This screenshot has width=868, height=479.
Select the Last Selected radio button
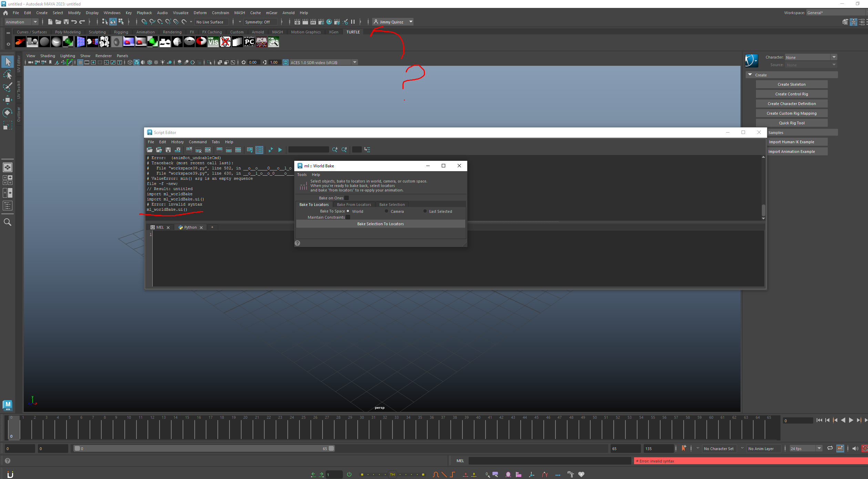click(x=425, y=211)
